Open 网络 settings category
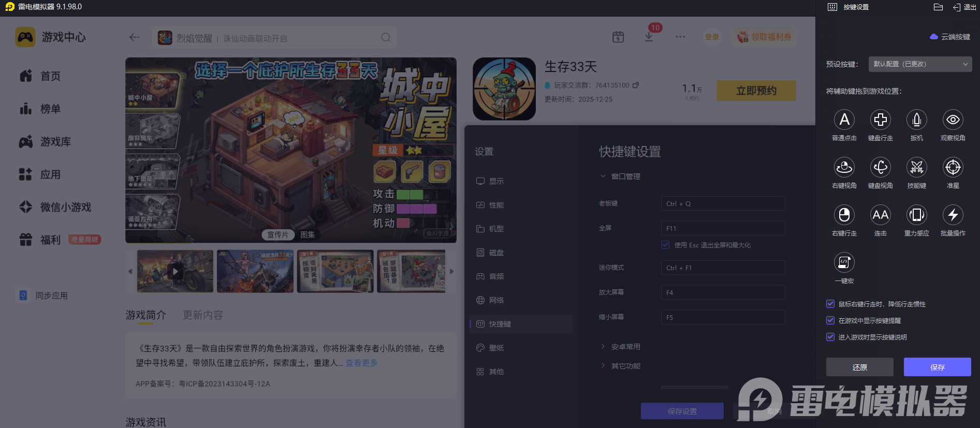The image size is (980, 428). [490, 300]
